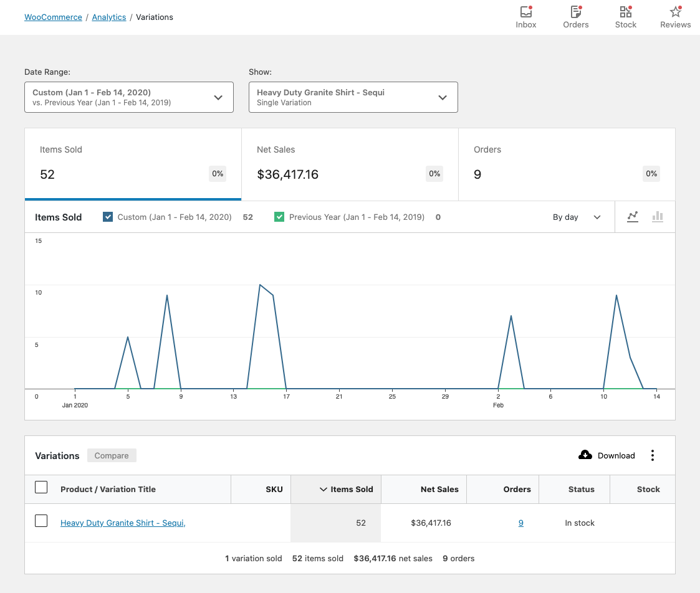Click the Compare button
The image size is (700, 593).
[x=112, y=455]
